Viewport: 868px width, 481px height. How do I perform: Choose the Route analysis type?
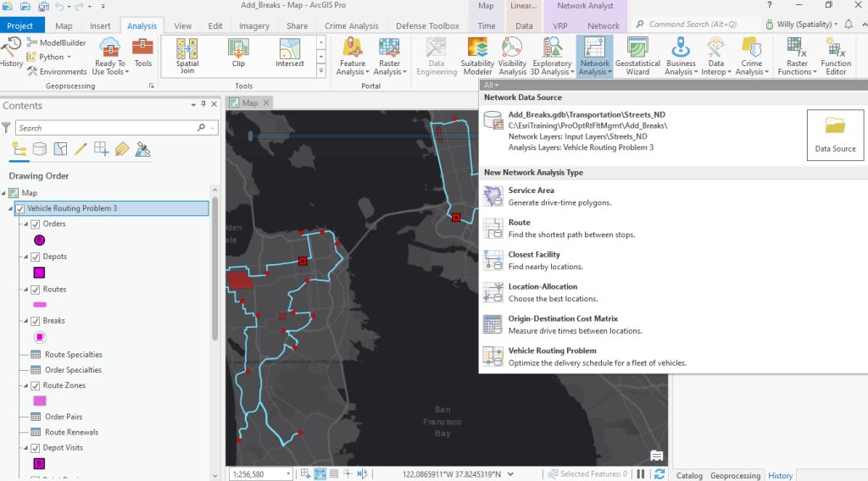[x=672, y=228]
